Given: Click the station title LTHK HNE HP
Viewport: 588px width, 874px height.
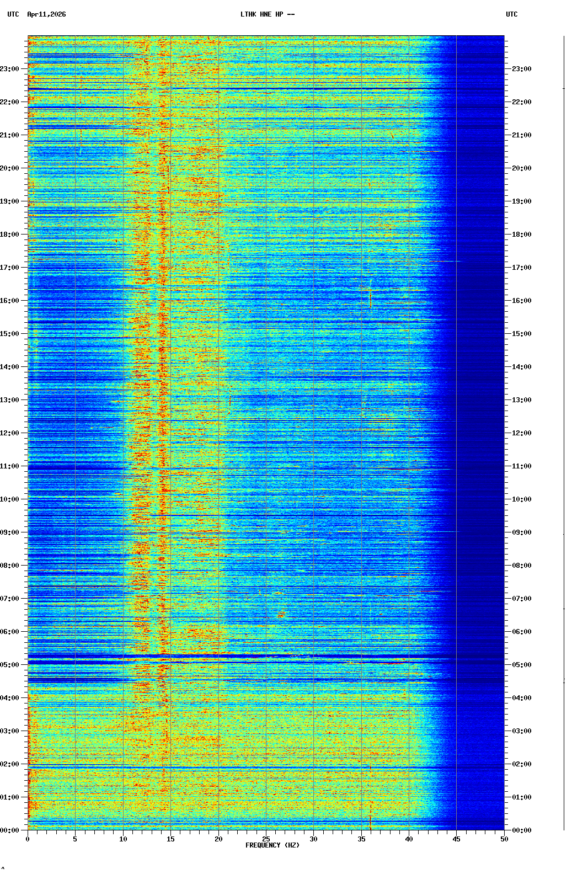Looking at the screenshot, I should click(267, 14).
